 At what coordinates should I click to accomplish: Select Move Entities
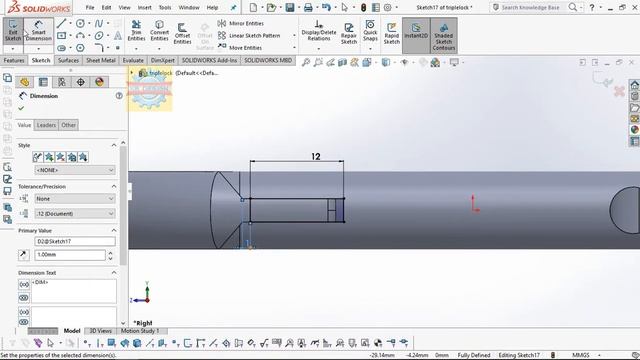coord(240,47)
